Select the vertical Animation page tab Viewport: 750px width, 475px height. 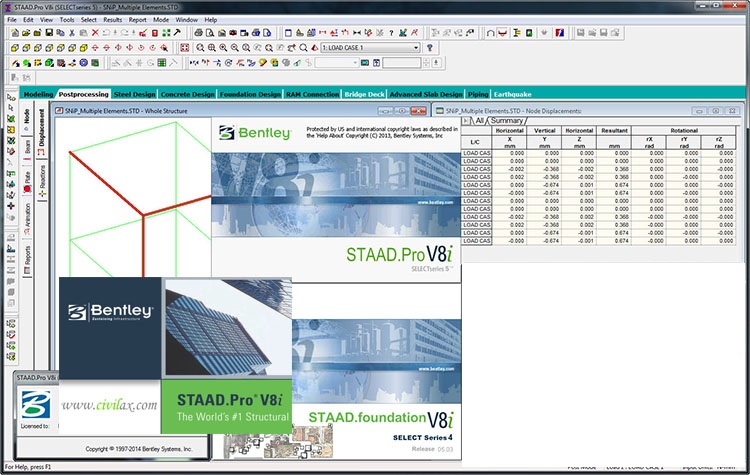27,219
